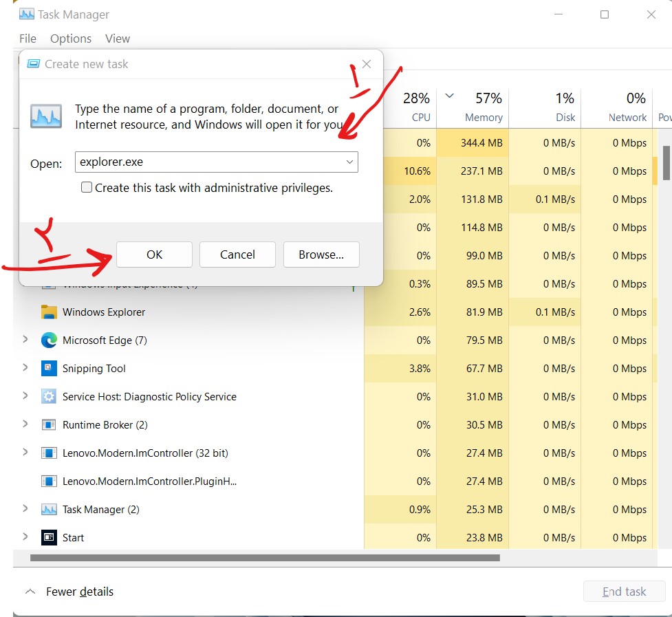Expand the Microsoft Edge (7) process group
This screenshot has height=617, width=672.
[25, 339]
